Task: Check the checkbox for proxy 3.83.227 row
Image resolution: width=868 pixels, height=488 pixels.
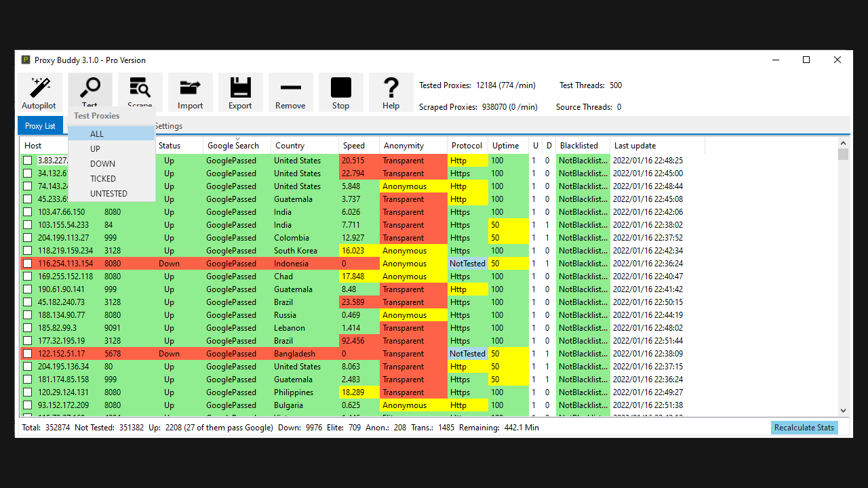Action: point(26,160)
